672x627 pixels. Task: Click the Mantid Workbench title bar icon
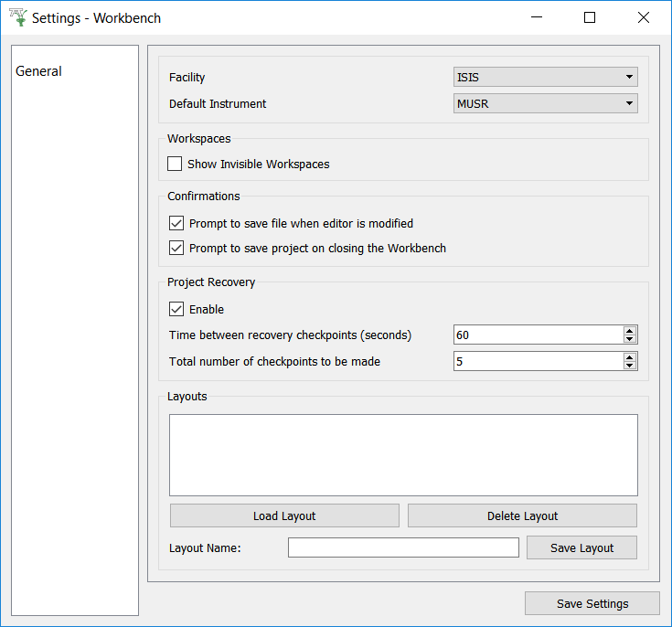17,17
